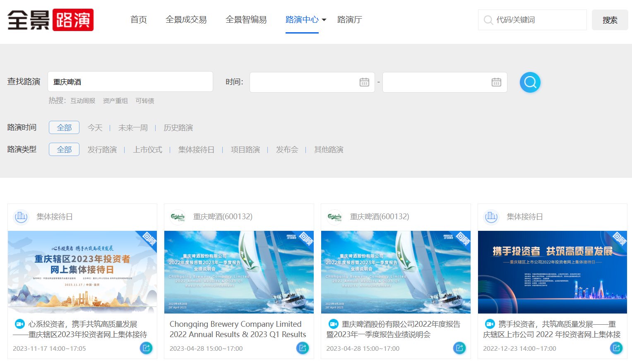Click the magnifier icon in top search box
The image size is (632, 364).
point(488,20)
